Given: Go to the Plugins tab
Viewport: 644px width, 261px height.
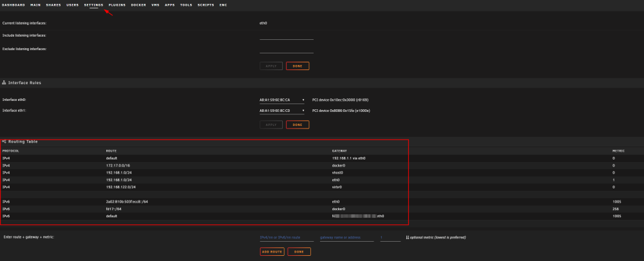Looking at the screenshot, I should click(117, 5).
